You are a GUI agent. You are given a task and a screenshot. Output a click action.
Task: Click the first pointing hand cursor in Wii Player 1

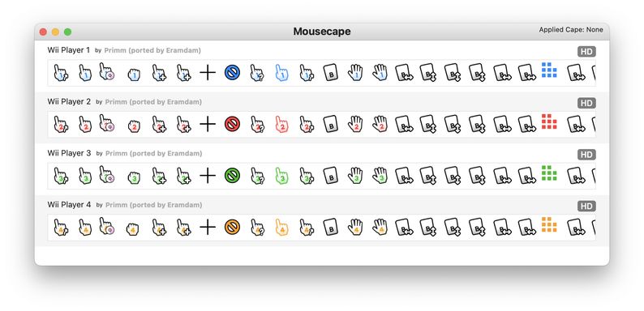[x=60, y=73]
